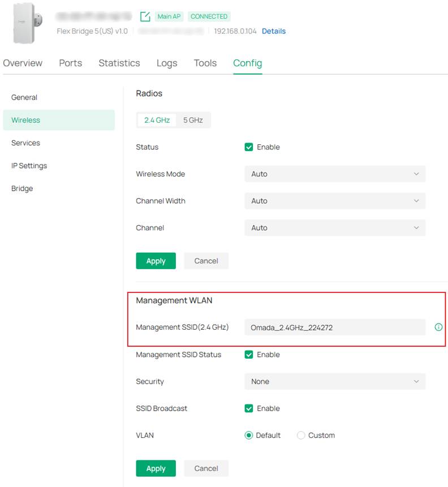Click Apply under Radios settings

tap(156, 261)
